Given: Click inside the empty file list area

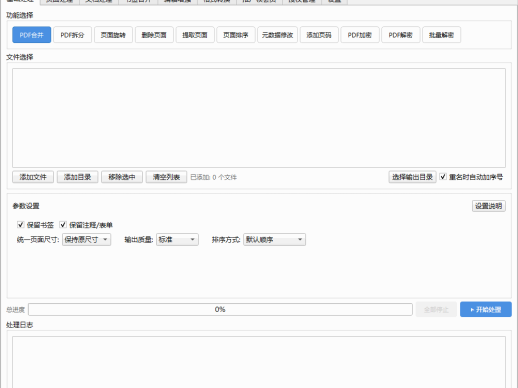Looking at the screenshot, I should [259, 118].
